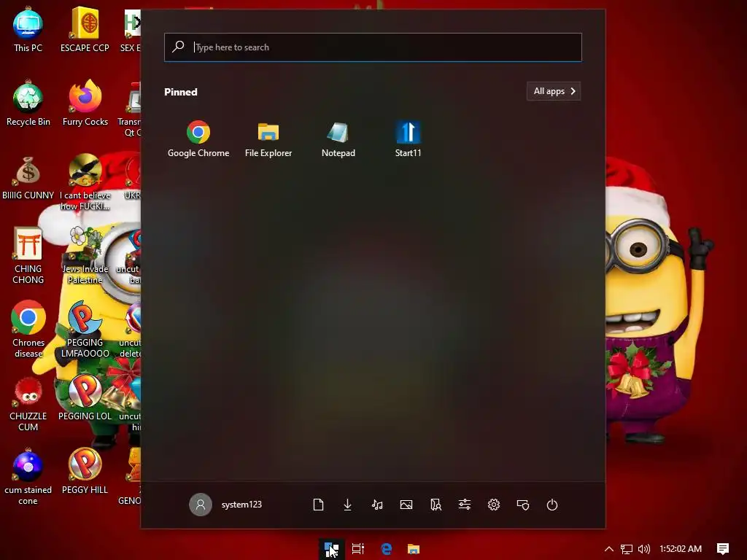This screenshot has height=560, width=747.
Task: Click the magnifier icon in search box
Action: pyautogui.click(x=178, y=47)
